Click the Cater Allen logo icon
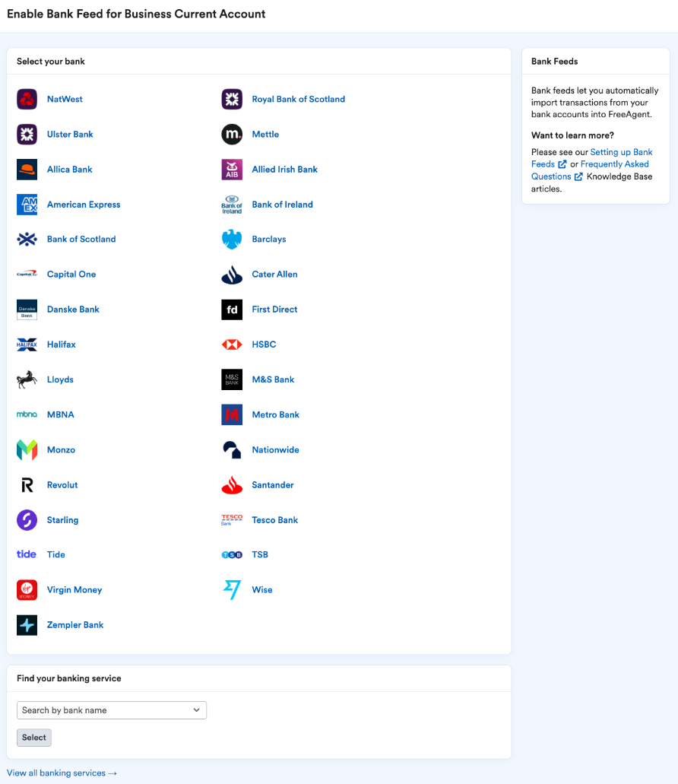This screenshot has height=784, width=678. pos(232,275)
